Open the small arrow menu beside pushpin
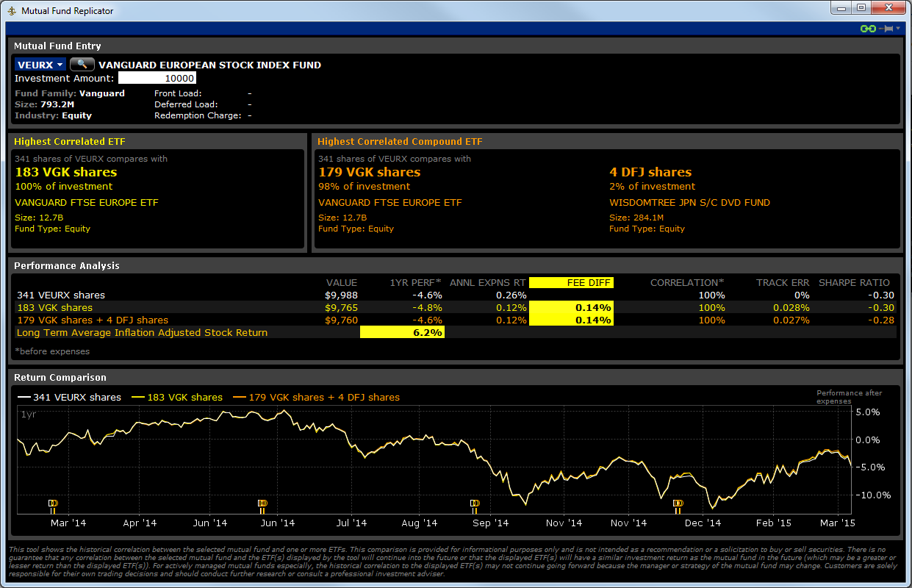 coord(898,29)
